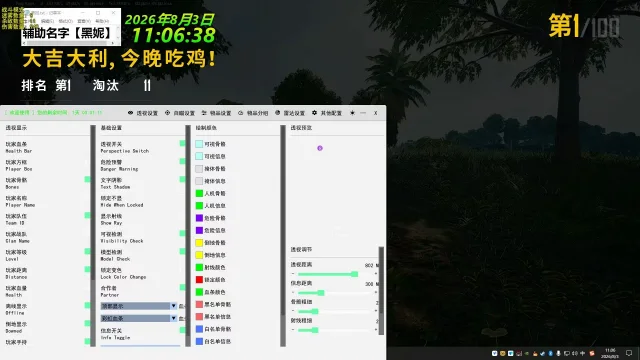Viewport: 640px width, 360px height.
Task: Pick the 危险信息 purple swatch
Action: click(x=199, y=230)
